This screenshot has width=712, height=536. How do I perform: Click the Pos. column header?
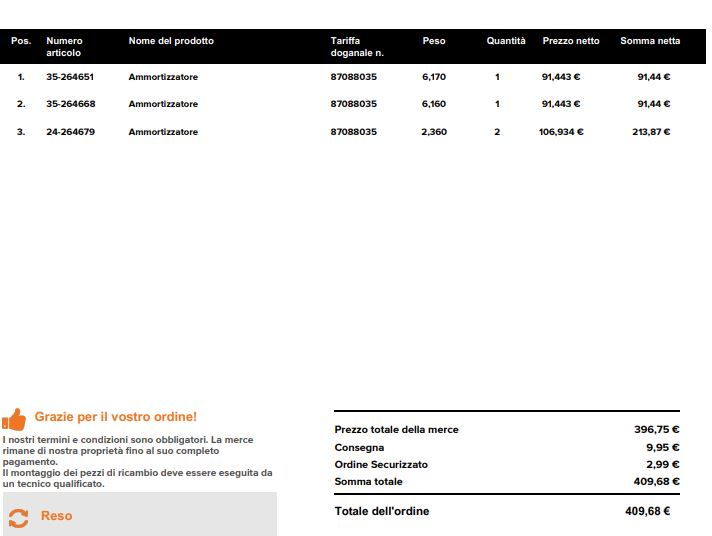(x=21, y=41)
